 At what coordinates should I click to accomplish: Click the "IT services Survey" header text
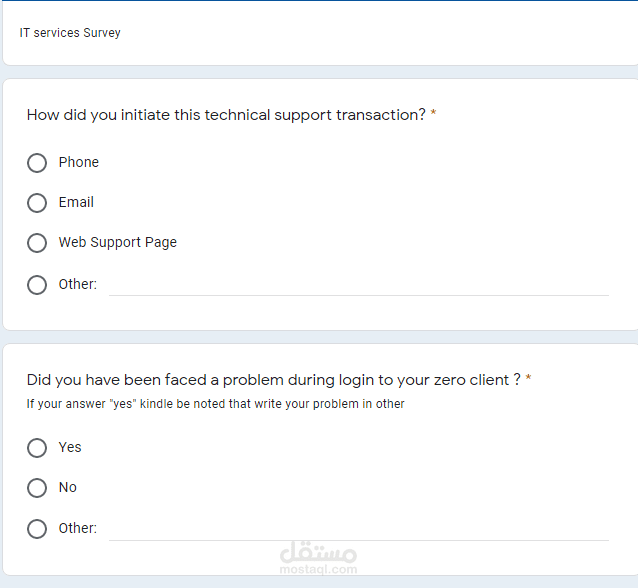point(70,33)
